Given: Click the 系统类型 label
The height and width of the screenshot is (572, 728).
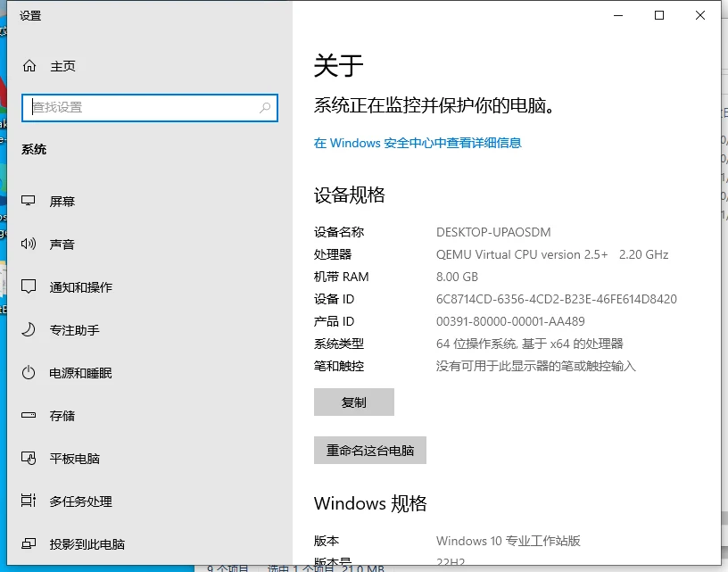Looking at the screenshot, I should pos(339,344).
